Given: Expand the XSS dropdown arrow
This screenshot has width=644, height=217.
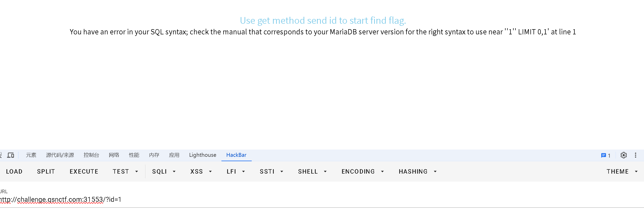Looking at the screenshot, I should tap(210, 172).
